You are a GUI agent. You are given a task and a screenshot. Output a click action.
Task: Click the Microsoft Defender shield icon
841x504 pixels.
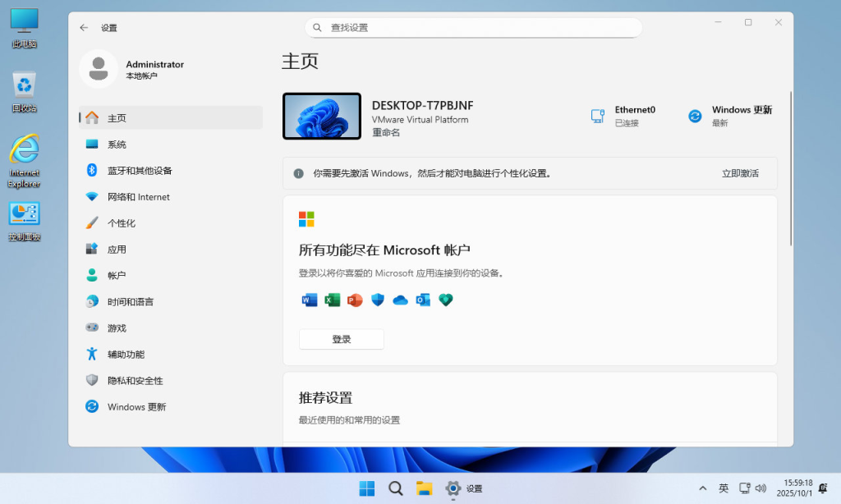point(377,300)
